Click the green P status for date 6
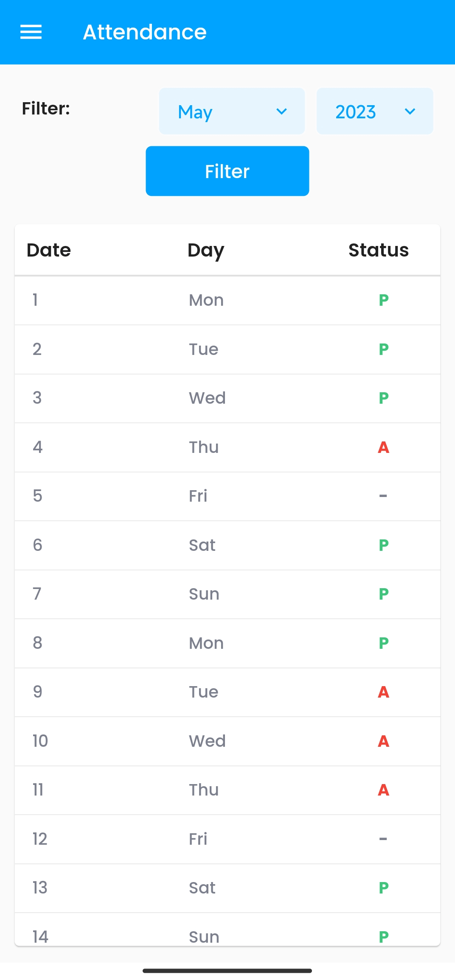The height and width of the screenshot is (980, 455). [x=384, y=545]
